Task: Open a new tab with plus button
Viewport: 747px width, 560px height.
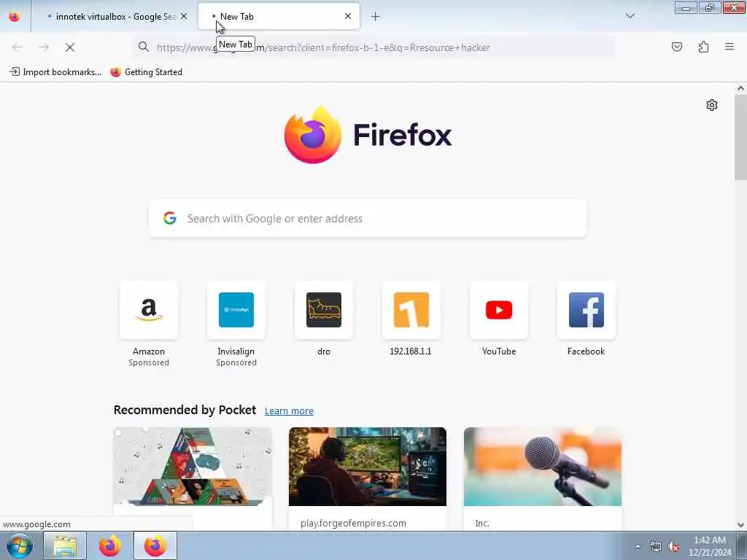Action: [x=375, y=17]
